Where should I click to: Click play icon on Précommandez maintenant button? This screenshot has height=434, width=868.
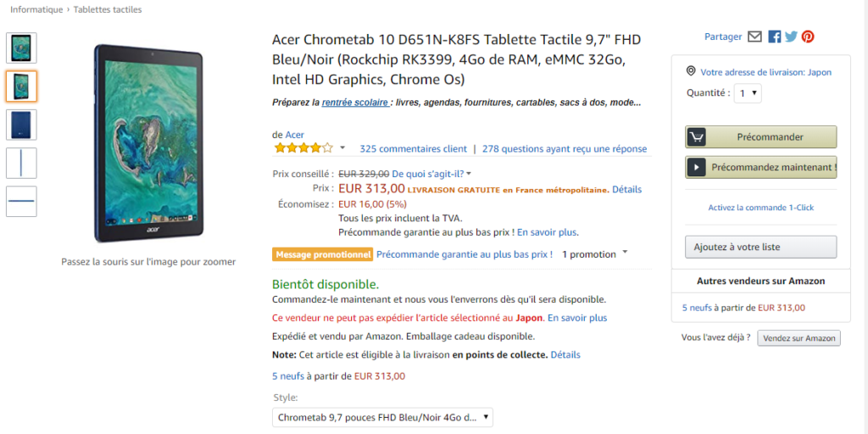tap(696, 167)
